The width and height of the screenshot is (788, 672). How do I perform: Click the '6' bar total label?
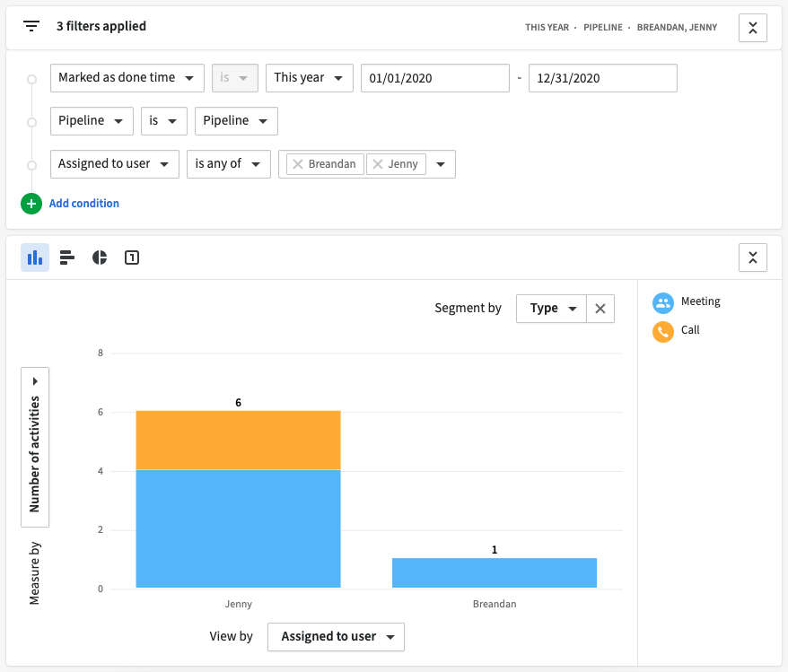[238, 403]
